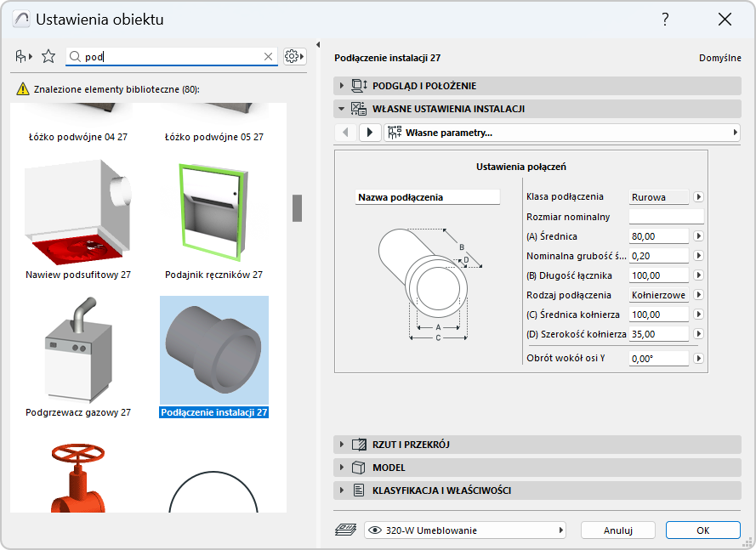
Task: Click the arrow beside (D) Szerokość kołnierza
Action: coord(698,334)
